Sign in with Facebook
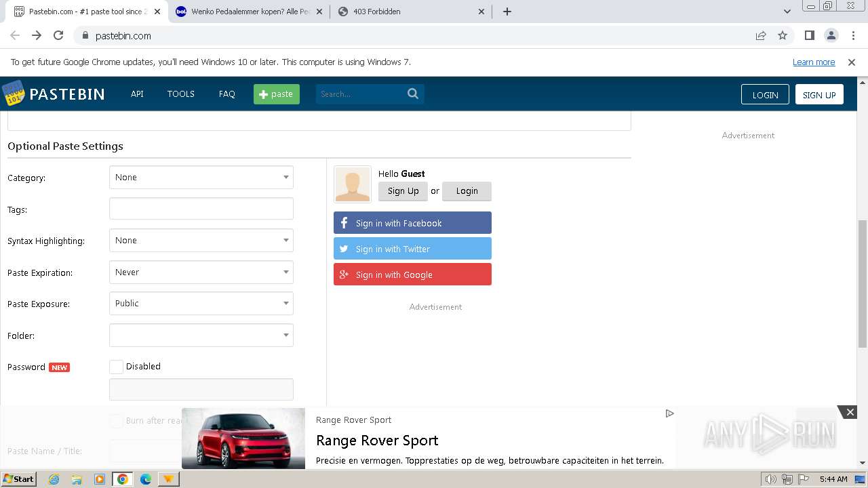868x488 pixels. tap(412, 223)
